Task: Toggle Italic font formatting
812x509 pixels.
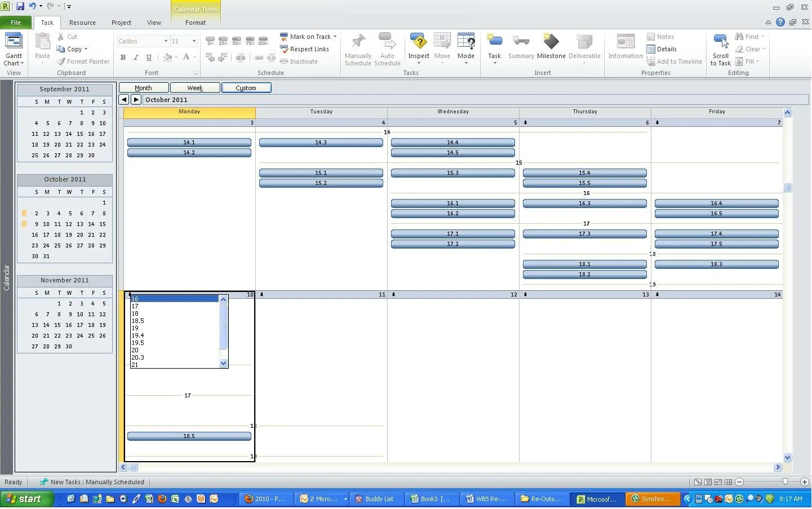Action: pyautogui.click(x=136, y=57)
